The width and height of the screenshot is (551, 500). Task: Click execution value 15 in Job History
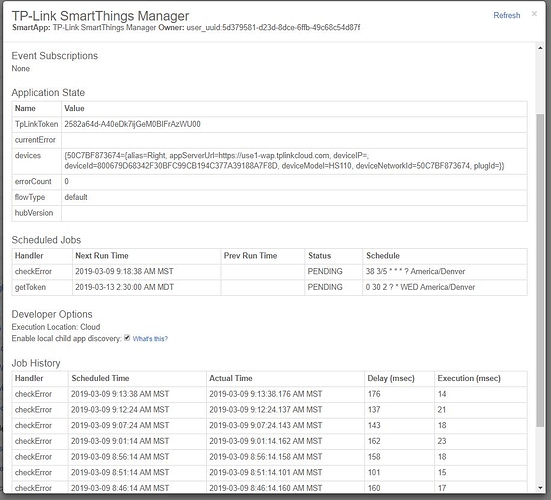pos(442,473)
